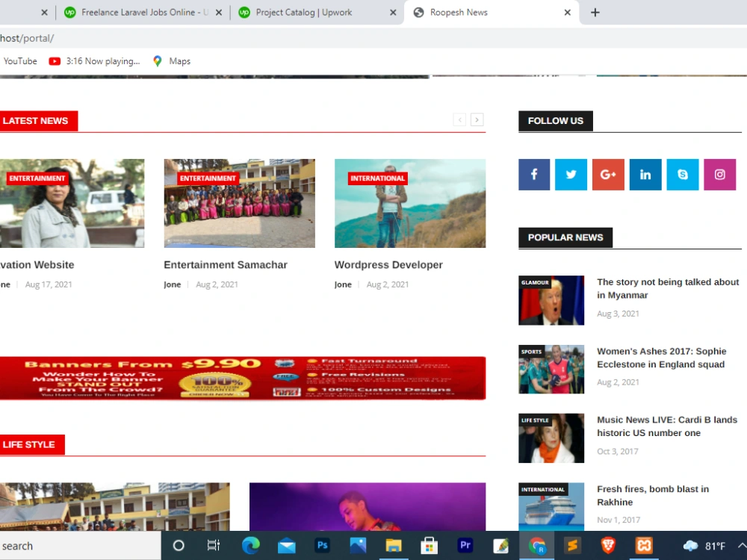The height and width of the screenshot is (560, 747).
Task: Click the woman portrait article thumbnail
Action: point(72,203)
